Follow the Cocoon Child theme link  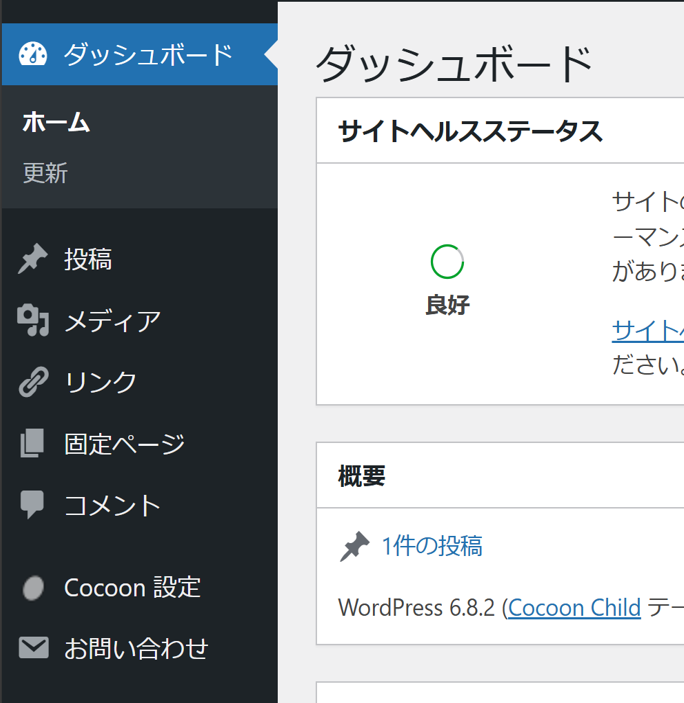click(574, 608)
